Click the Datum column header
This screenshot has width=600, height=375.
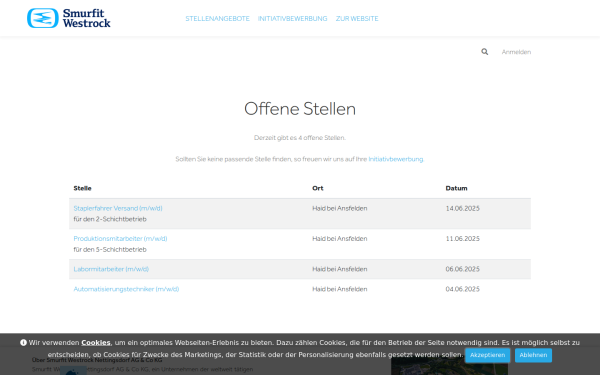click(x=456, y=188)
